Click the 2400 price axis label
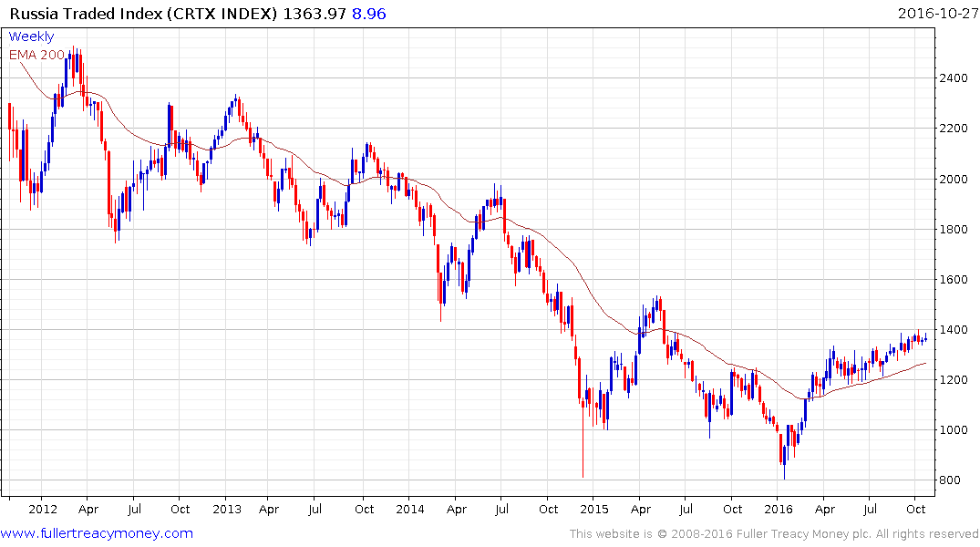 point(954,78)
